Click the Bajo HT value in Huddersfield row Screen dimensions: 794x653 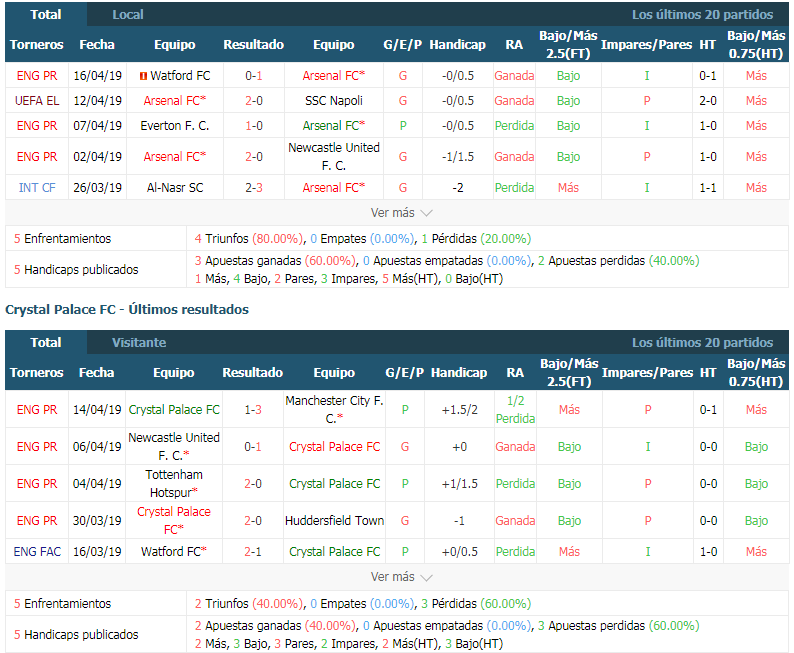(x=756, y=520)
